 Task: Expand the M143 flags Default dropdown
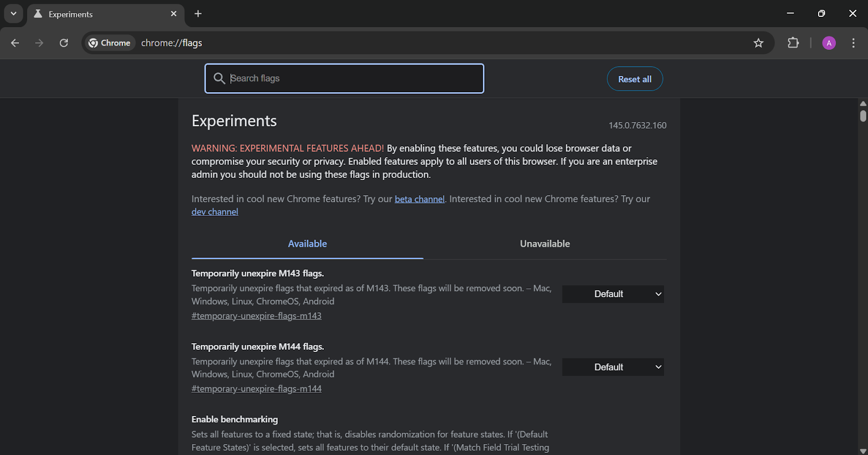[612, 294]
